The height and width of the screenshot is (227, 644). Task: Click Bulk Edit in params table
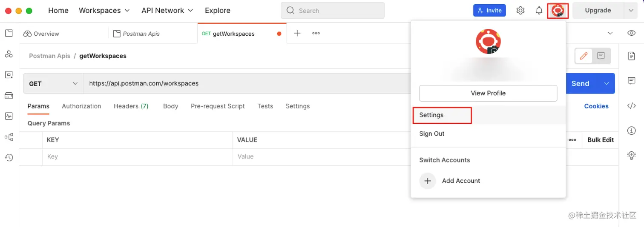pyautogui.click(x=601, y=140)
